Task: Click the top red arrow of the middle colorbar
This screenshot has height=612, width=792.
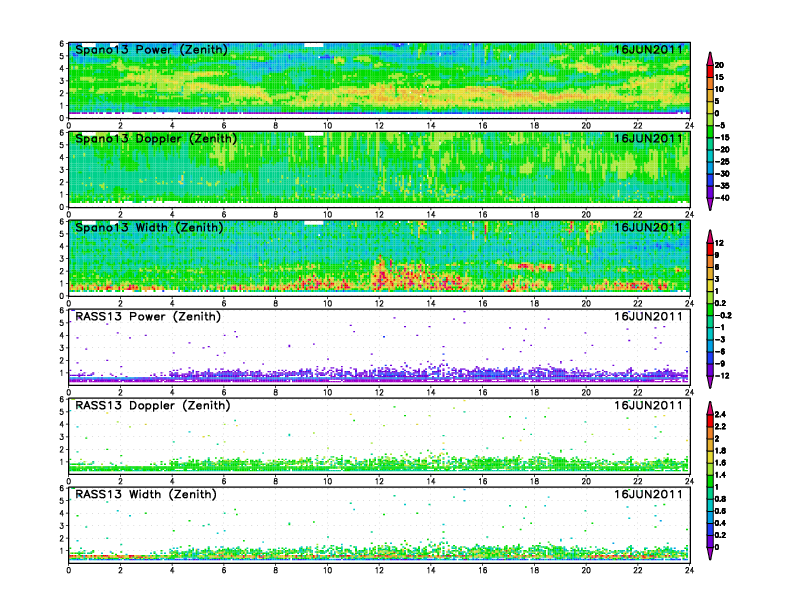Action: coord(709,235)
